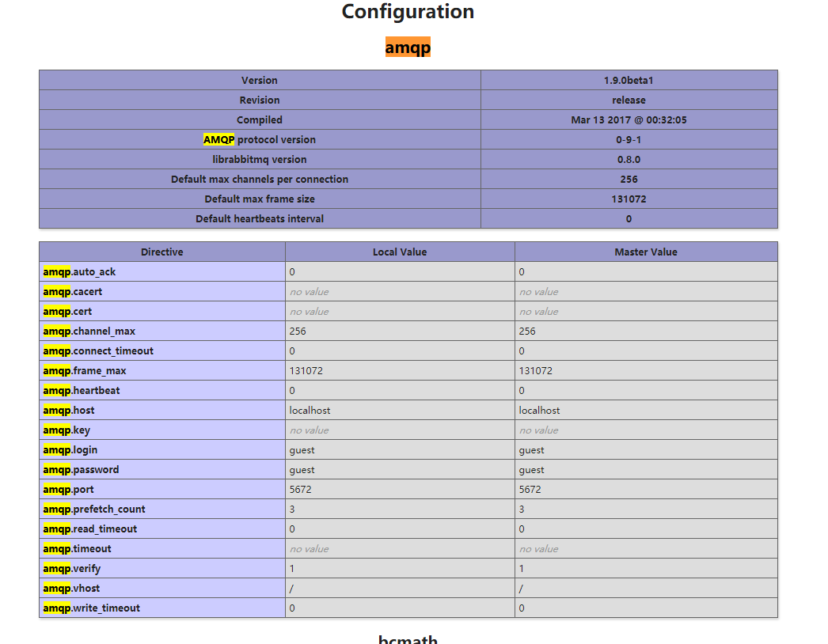
Task: Click the librabbitmq version label
Action: pos(260,159)
